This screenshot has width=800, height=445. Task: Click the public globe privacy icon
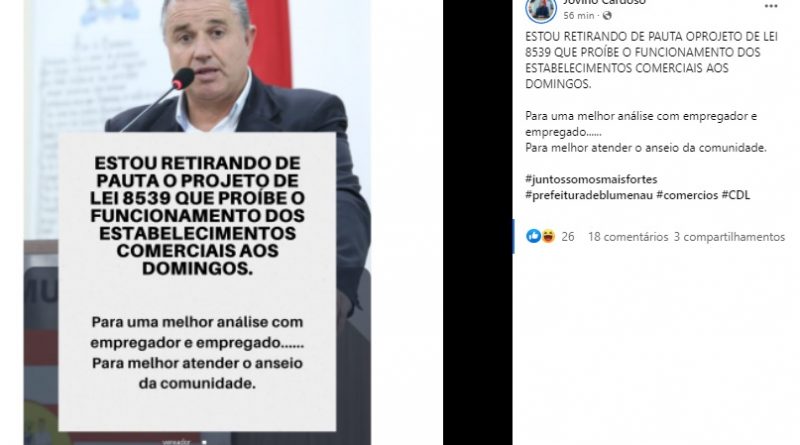pos(607,16)
